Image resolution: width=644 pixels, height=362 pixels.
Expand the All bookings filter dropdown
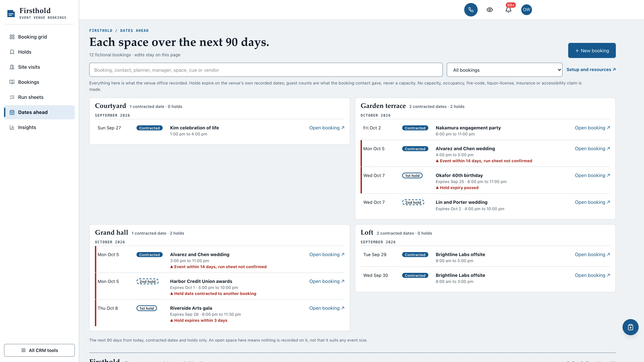(504, 70)
